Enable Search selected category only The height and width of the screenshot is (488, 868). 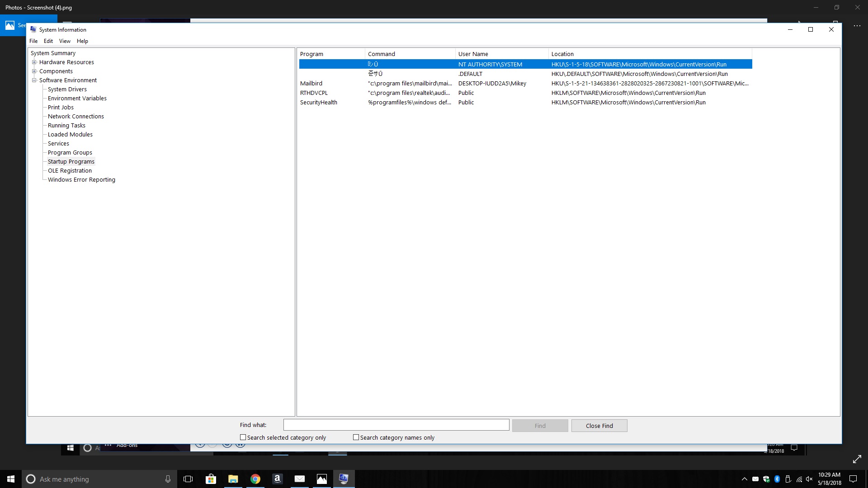[243, 437]
